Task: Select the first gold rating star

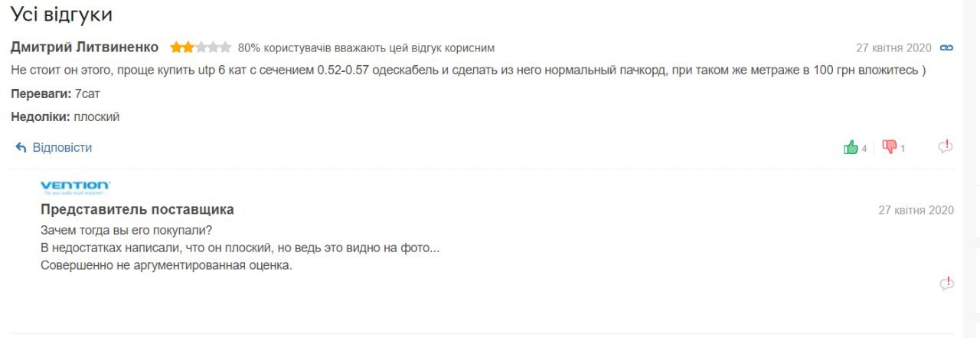Action: 176,48
